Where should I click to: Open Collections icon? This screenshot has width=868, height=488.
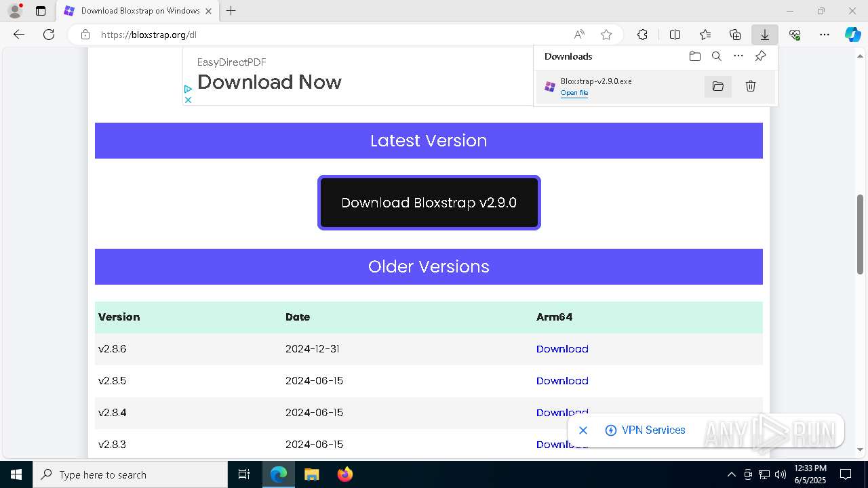coord(735,35)
